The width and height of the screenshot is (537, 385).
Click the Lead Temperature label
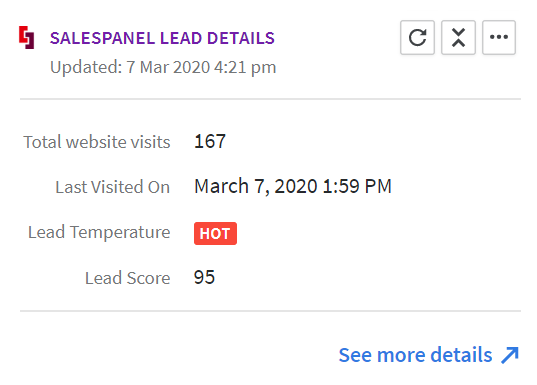99,233
